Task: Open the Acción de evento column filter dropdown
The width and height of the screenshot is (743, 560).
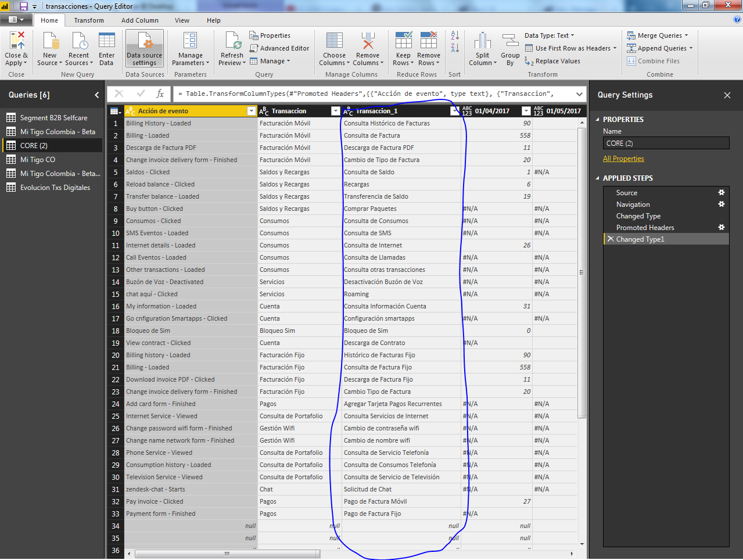Action: [252, 111]
